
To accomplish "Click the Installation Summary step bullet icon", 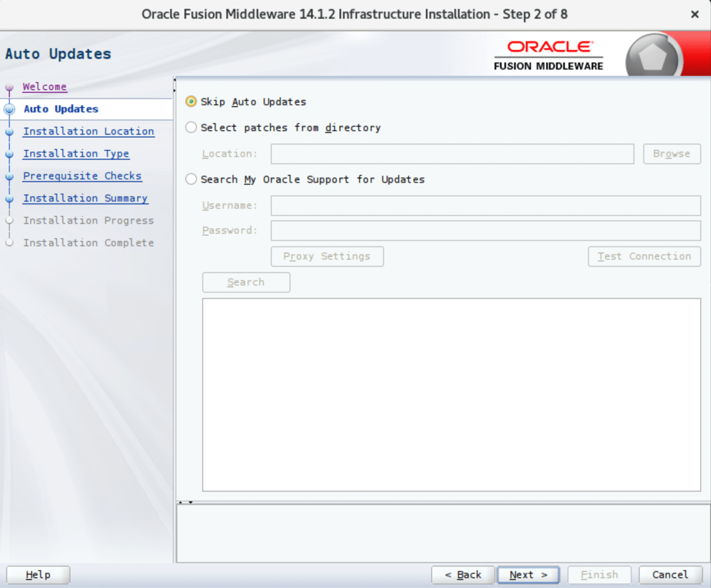I will [x=9, y=199].
